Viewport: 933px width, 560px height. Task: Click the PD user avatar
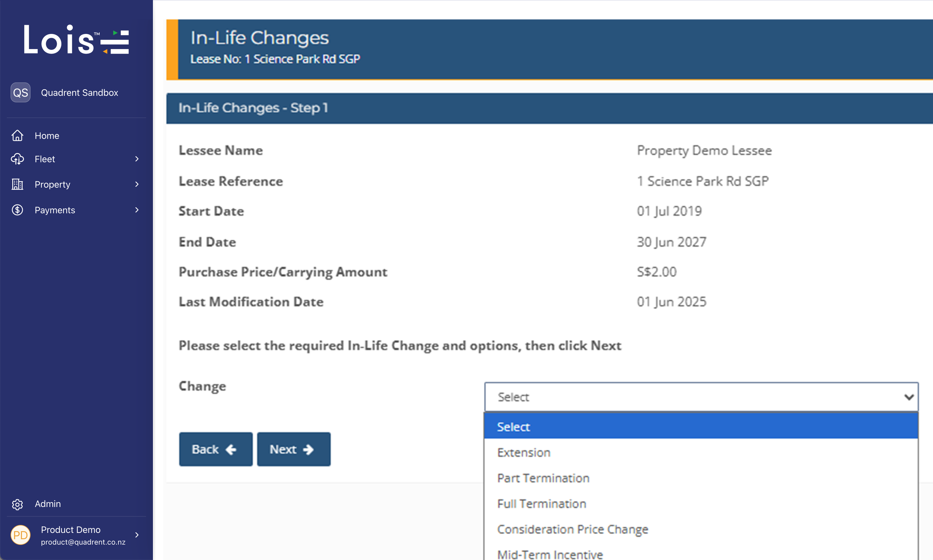[x=20, y=535]
